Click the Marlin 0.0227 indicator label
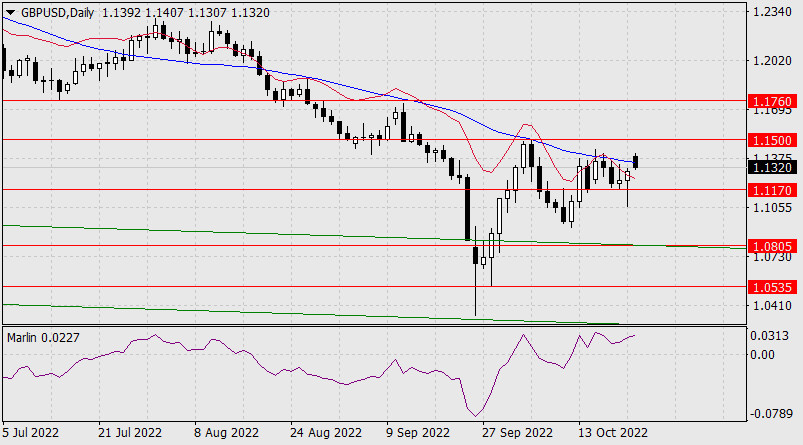 (x=43, y=337)
